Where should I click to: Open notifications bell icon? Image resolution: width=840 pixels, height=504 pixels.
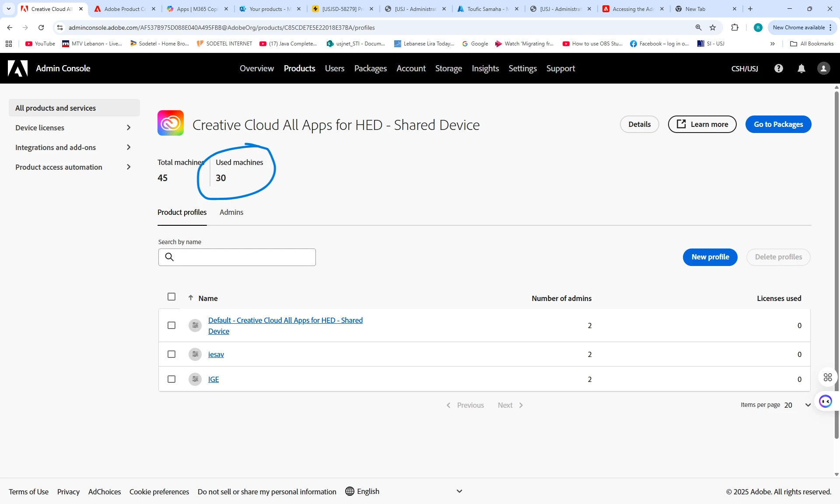point(801,68)
